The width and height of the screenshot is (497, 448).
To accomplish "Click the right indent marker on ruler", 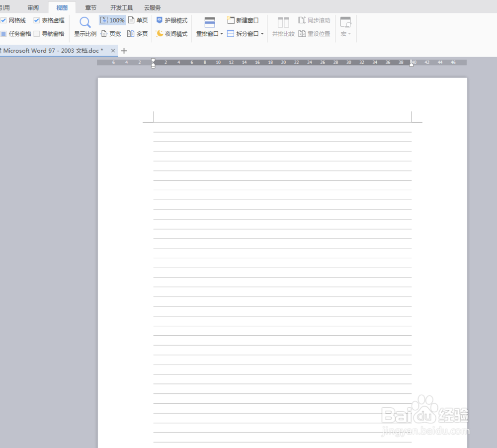I will (x=412, y=63).
